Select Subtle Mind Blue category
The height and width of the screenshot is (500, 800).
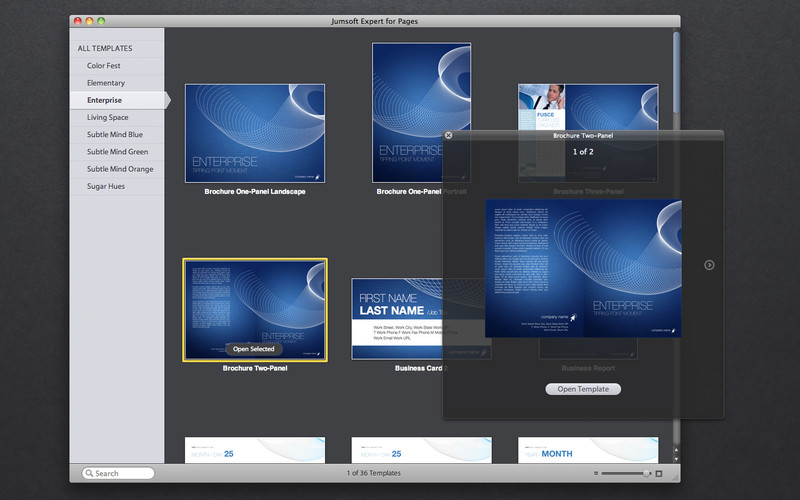[x=115, y=135]
